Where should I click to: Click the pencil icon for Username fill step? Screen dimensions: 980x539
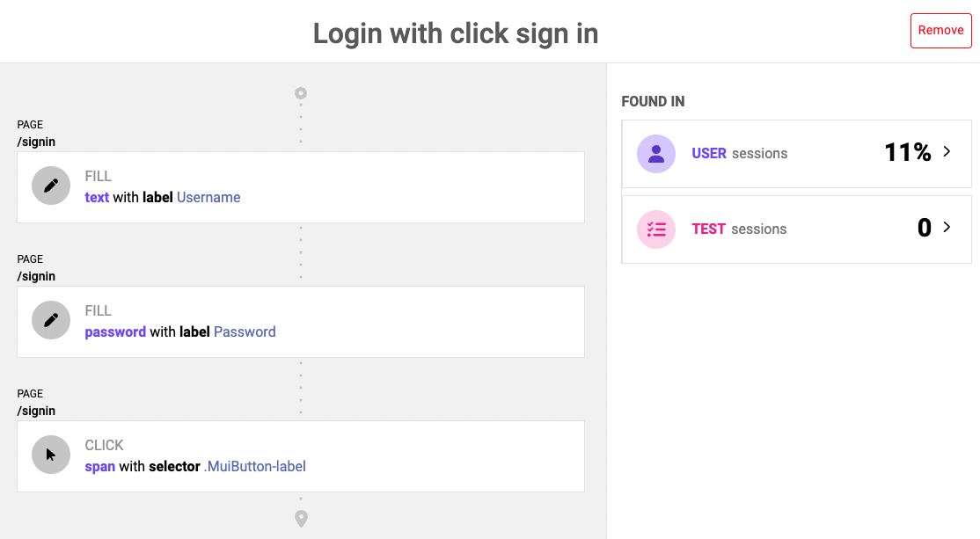pos(51,186)
